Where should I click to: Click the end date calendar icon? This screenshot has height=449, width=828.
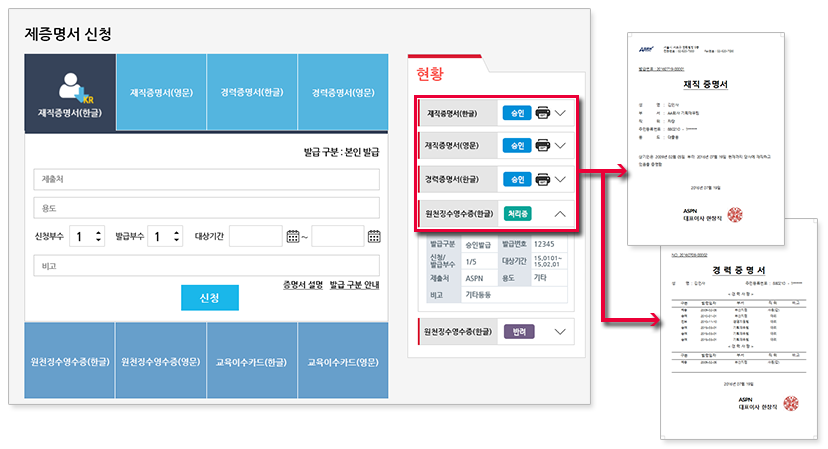pyautogui.click(x=373, y=237)
